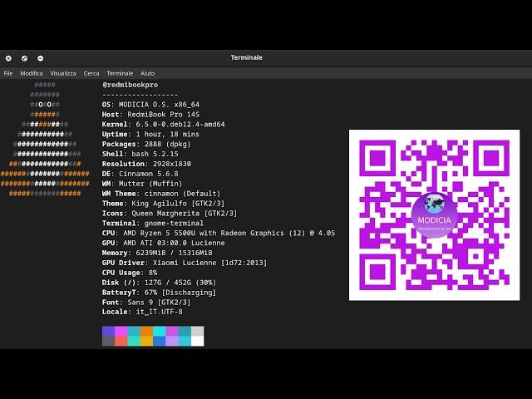Click the Font: Sans 9 [GTK2/3] line
The width and height of the screenshot is (532, 399).
tap(146, 302)
